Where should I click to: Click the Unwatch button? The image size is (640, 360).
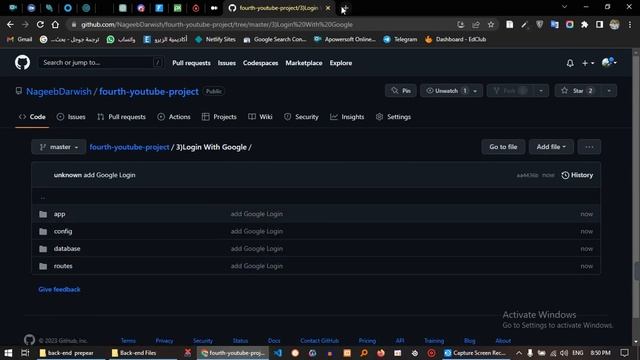coord(446,91)
